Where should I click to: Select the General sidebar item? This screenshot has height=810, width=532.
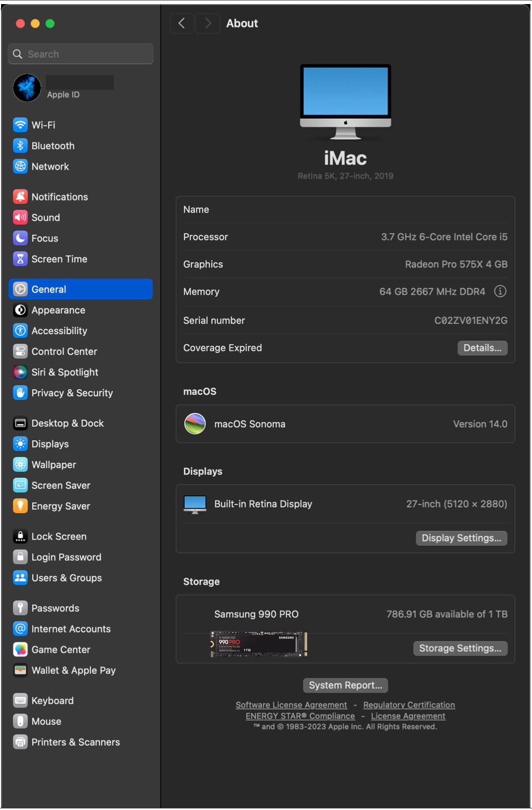click(x=81, y=289)
